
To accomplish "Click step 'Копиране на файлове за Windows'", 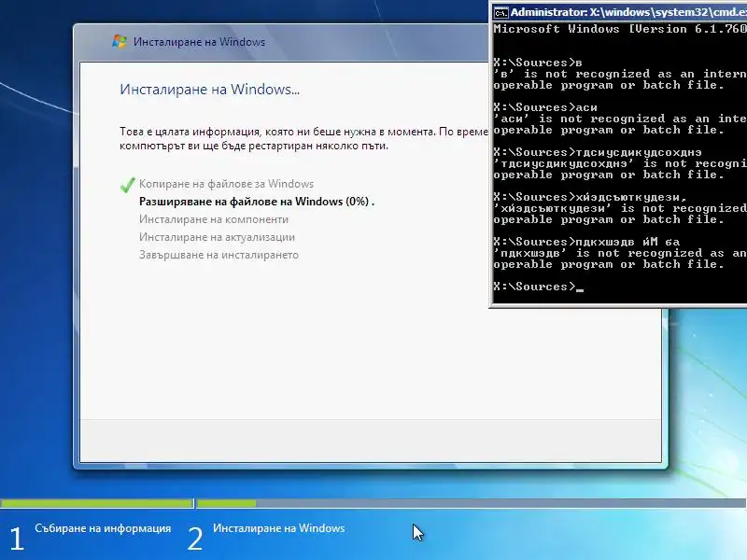I will point(226,184).
